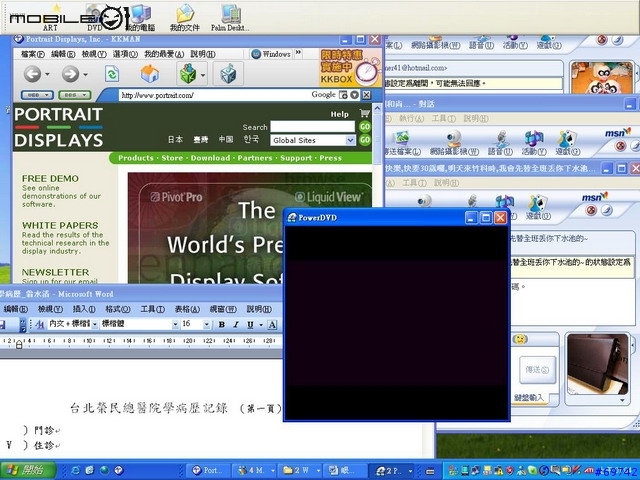
Task: Launch Internet Explorer from quick launch
Action: pos(76,470)
